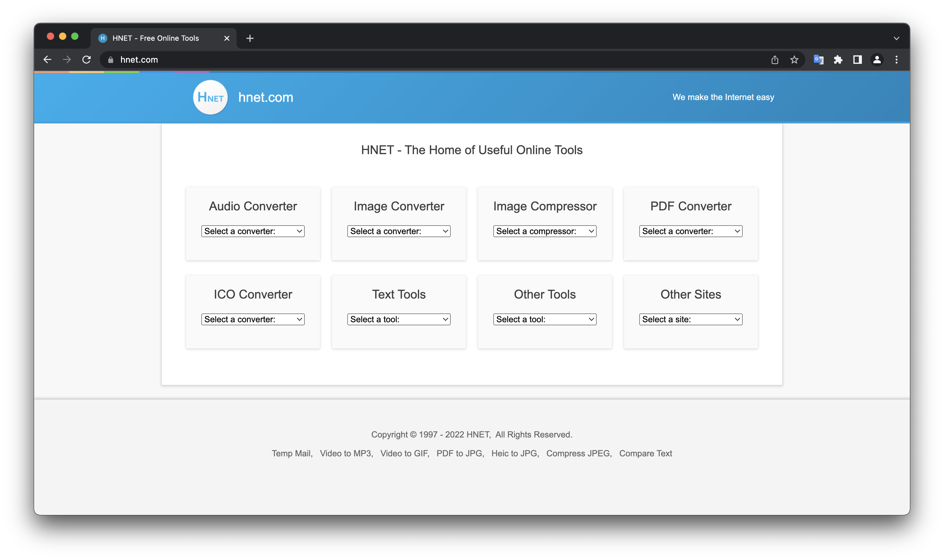Reload the page

point(86,60)
